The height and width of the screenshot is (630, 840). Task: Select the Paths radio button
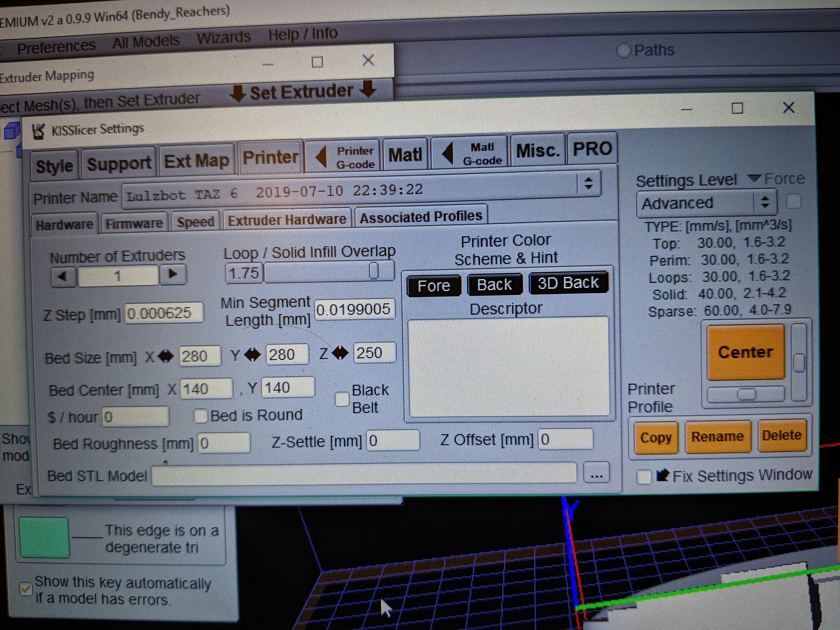[624, 50]
